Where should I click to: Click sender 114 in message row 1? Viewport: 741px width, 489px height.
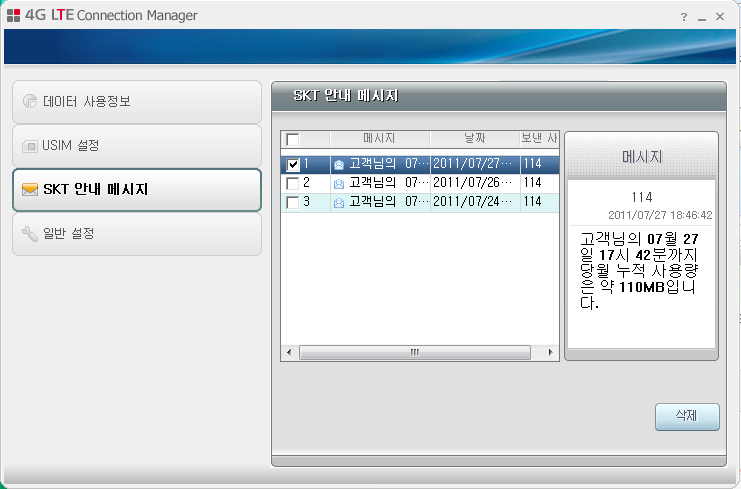coord(533,164)
